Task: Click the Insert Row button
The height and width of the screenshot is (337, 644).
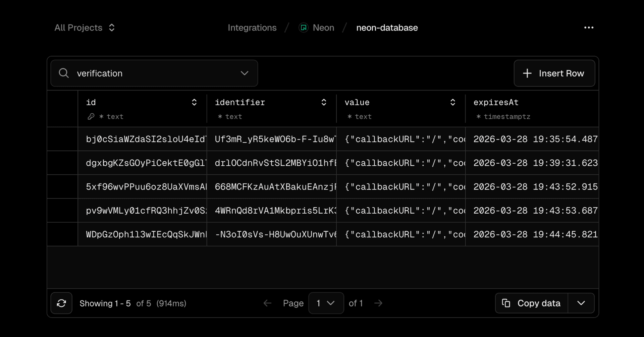Action: (x=554, y=73)
